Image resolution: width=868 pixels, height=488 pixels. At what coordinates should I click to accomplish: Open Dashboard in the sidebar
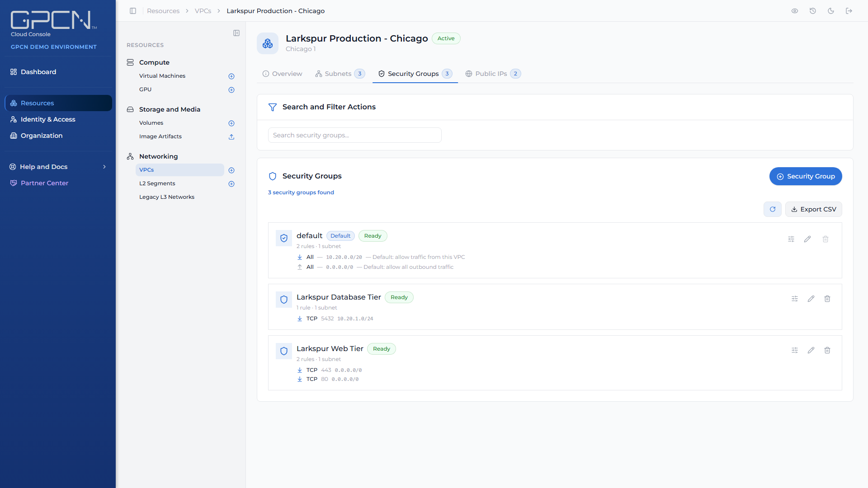coord(58,72)
